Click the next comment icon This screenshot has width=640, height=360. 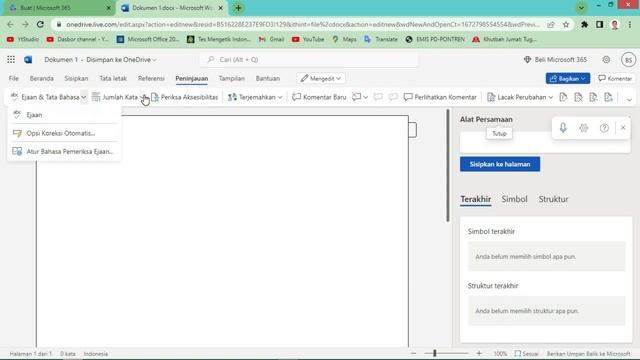pos(393,97)
